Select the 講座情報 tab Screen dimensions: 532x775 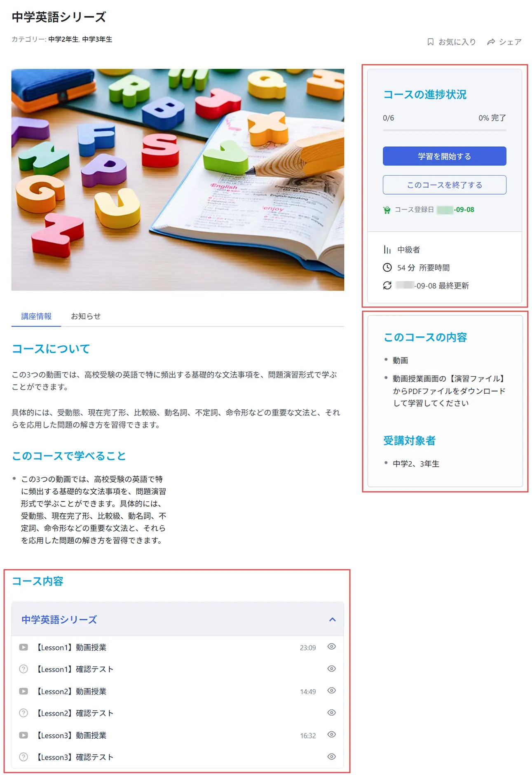(36, 316)
